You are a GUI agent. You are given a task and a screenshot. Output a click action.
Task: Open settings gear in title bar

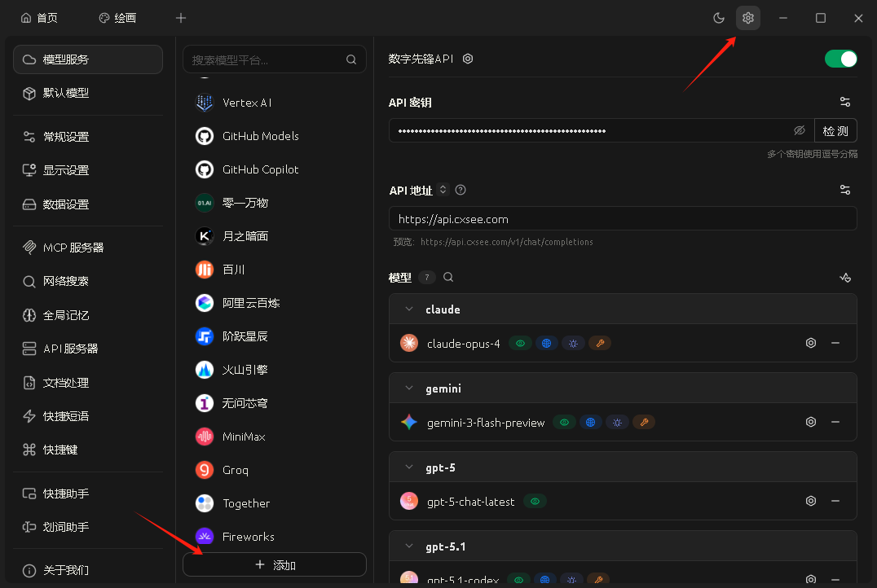point(747,18)
